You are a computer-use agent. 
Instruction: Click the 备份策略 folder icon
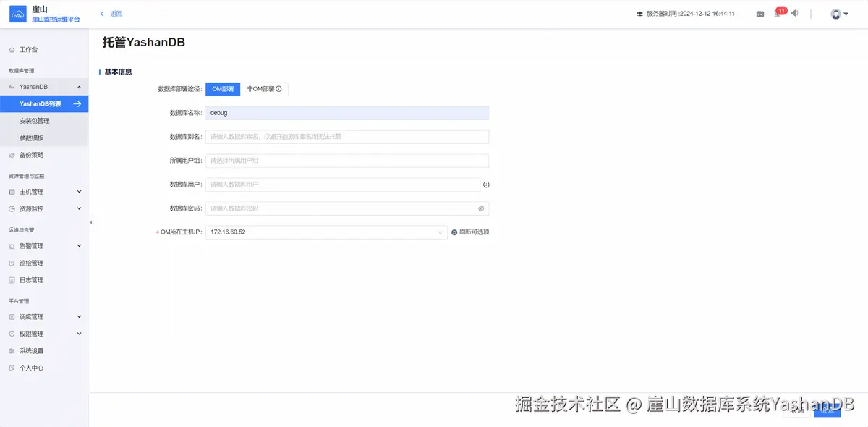[x=12, y=155]
